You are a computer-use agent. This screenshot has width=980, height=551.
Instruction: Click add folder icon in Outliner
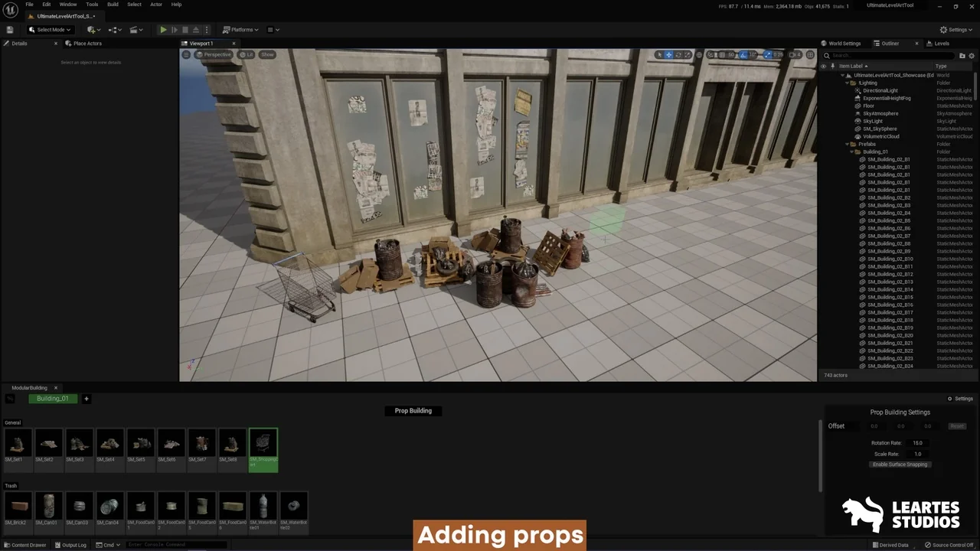(x=962, y=56)
